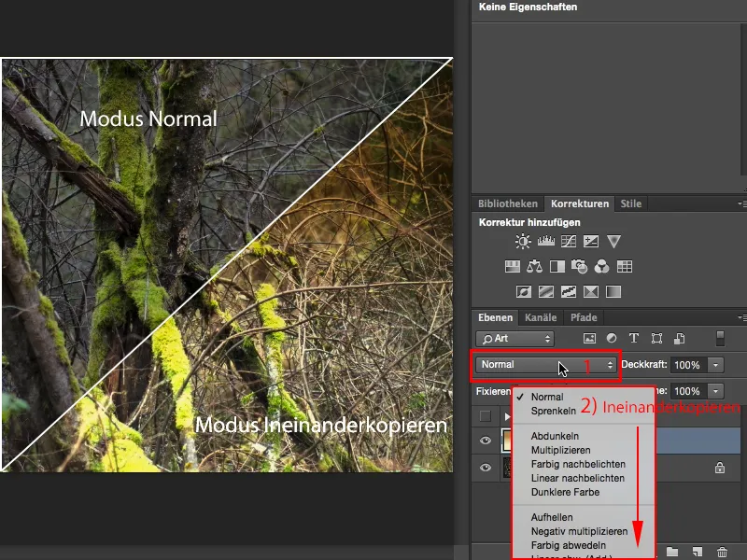Image resolution: width=747 pixels, height=560 pixels.
Task: Add a Photo Filter adjustment
Action: [x=579, y=265]
